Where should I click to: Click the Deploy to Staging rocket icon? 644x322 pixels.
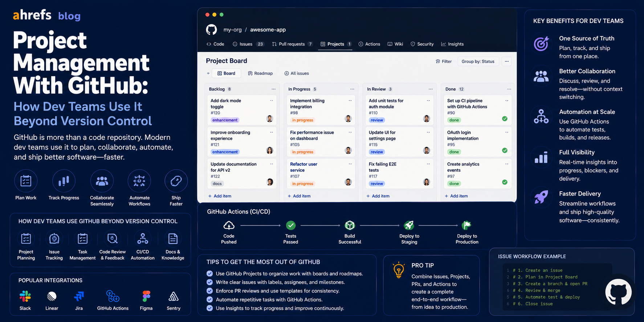click(x=409, y=225)
